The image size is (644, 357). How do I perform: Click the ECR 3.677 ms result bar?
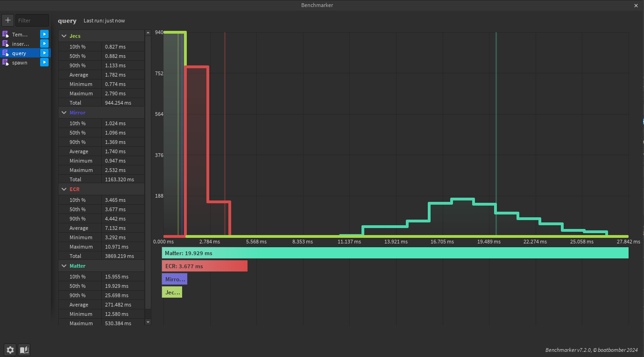(204, 266)
